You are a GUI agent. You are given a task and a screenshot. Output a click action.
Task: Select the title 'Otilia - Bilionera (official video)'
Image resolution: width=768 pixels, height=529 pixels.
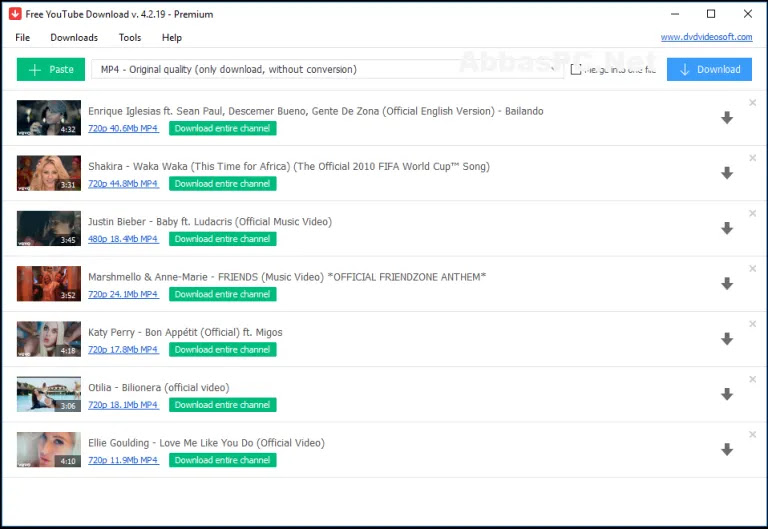coord(159,388)
